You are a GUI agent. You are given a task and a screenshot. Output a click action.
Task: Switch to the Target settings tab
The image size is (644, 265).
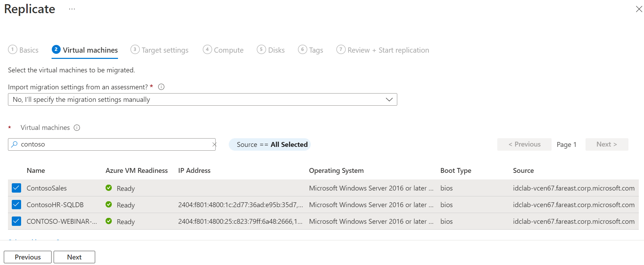click(x=160, y=50)
